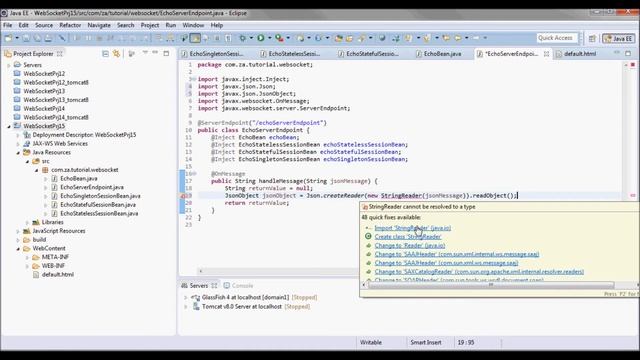Image resolution: width=640 pixels, height=360 pixels.
Task: Click the quick fix popup horizontal scrollbar
Action: tap(491, 285)
